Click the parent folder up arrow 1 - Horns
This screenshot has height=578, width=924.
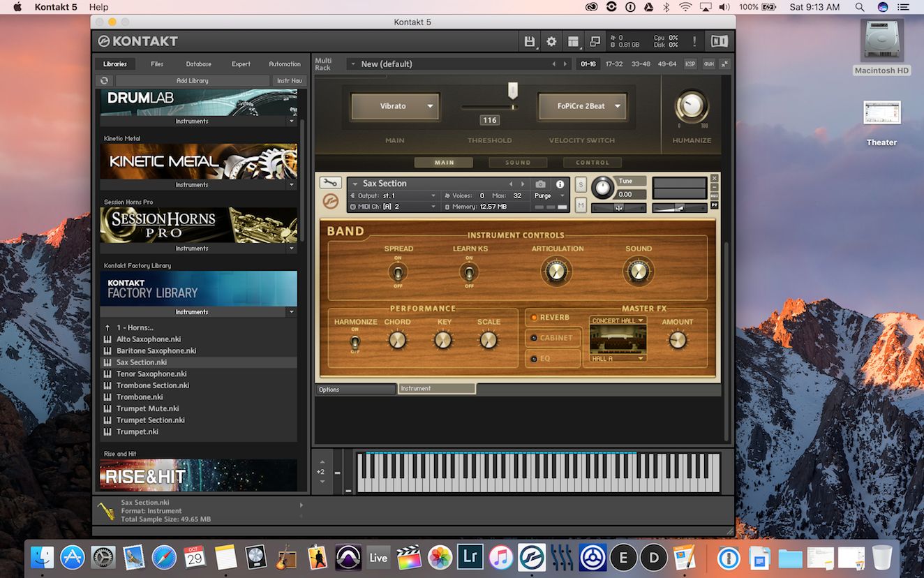pyautogui.click(x=107, y=327)
